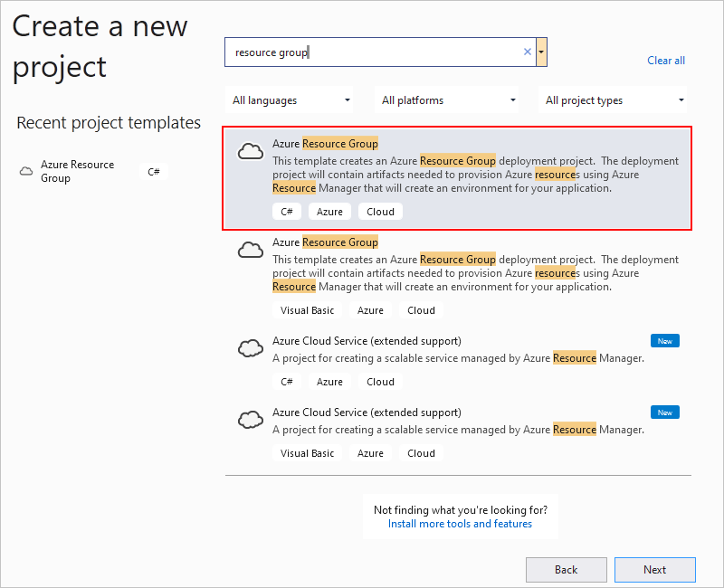Image resolution: width=724 pixels, height=588 pixels.
Task: Open the Install more tools and features link
Action: pyautogui.click(x=460, y=524)
